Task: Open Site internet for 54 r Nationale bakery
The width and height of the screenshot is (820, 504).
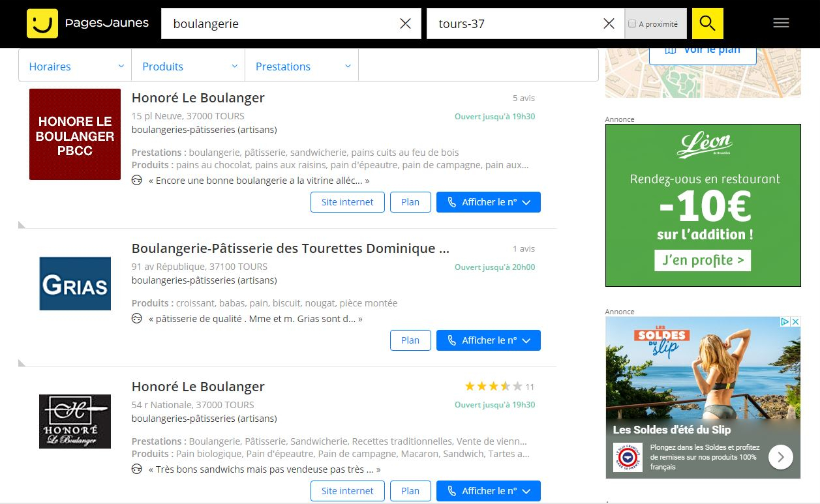Action: [348, 491]
